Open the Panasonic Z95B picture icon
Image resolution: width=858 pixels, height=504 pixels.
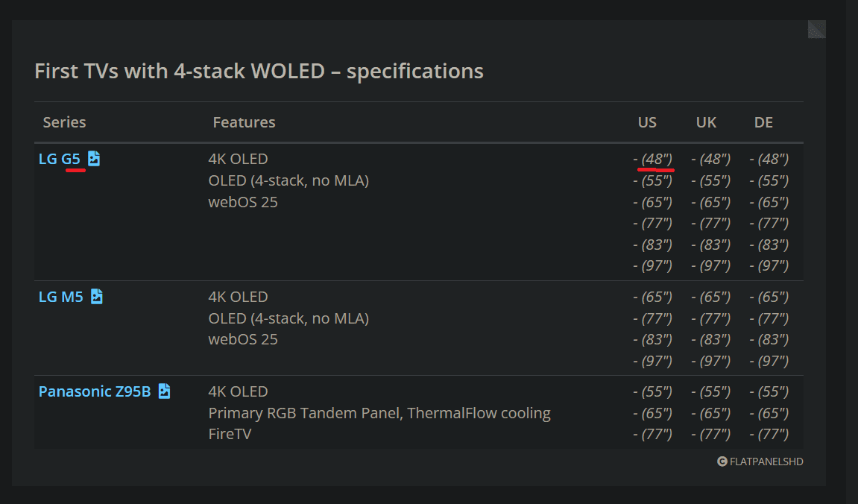(x=165, y=391)
